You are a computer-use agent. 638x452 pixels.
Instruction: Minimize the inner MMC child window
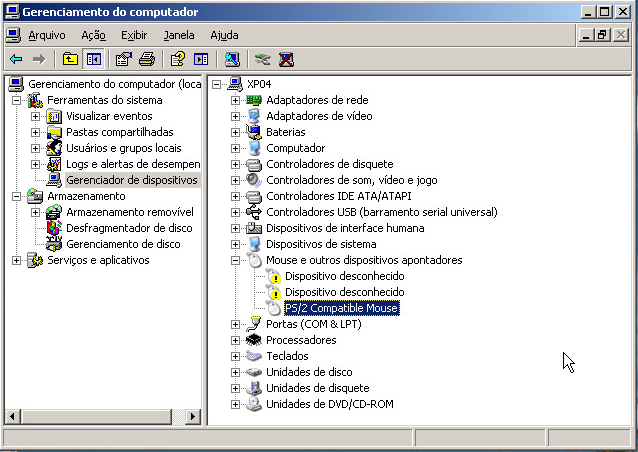point(586,35)
